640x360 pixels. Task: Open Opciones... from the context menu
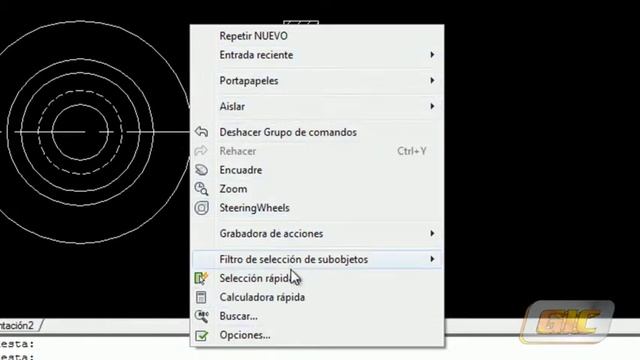pyautogui.click(x=317, y=335)
